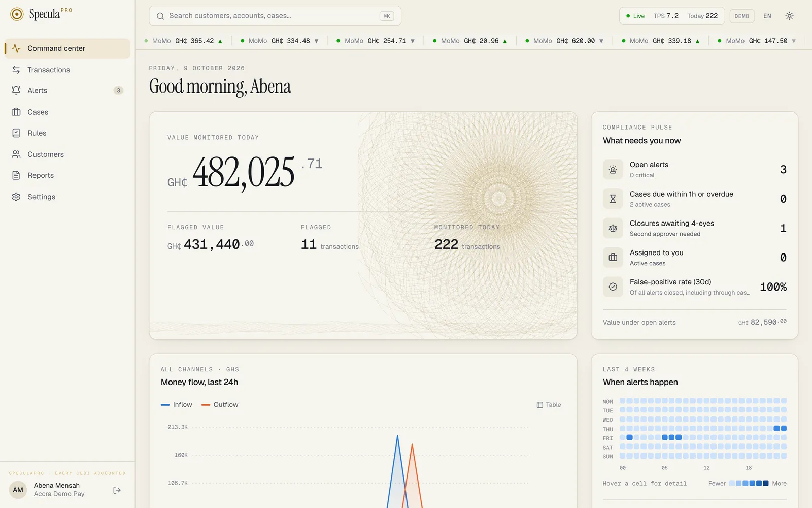Click the search magnifier icon
This screenshot has width=812, height=508.
point(160,16)
